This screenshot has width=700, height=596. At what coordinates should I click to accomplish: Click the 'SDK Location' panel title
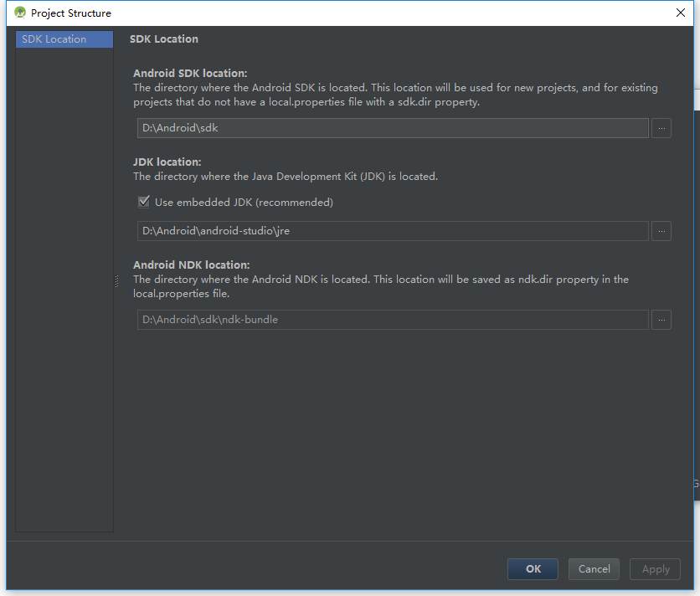tap(164, 39)
